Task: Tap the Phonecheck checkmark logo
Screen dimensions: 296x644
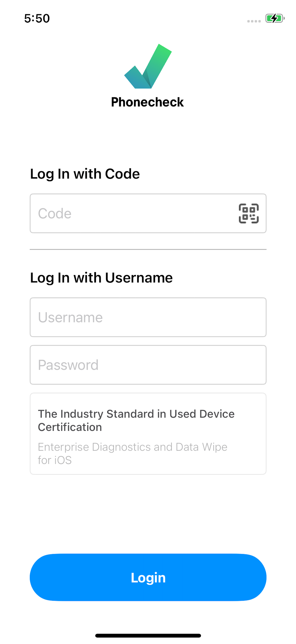Action: pyautogui.click(x=148, y=66)
